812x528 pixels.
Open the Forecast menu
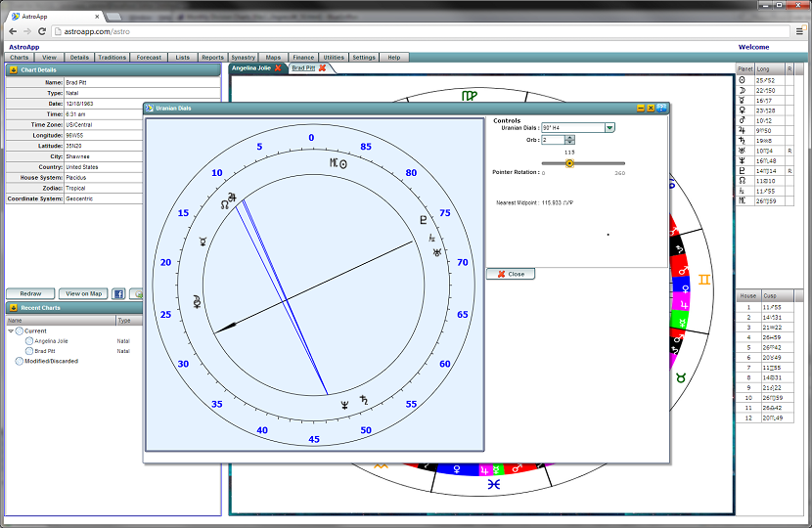coord(150,58)
